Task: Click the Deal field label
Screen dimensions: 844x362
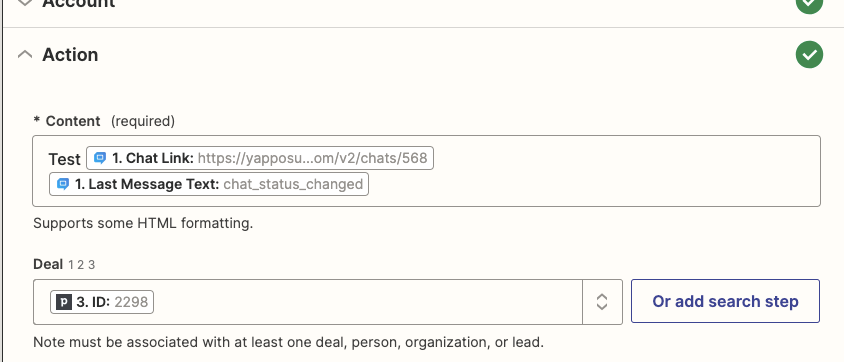Action: 48,264
